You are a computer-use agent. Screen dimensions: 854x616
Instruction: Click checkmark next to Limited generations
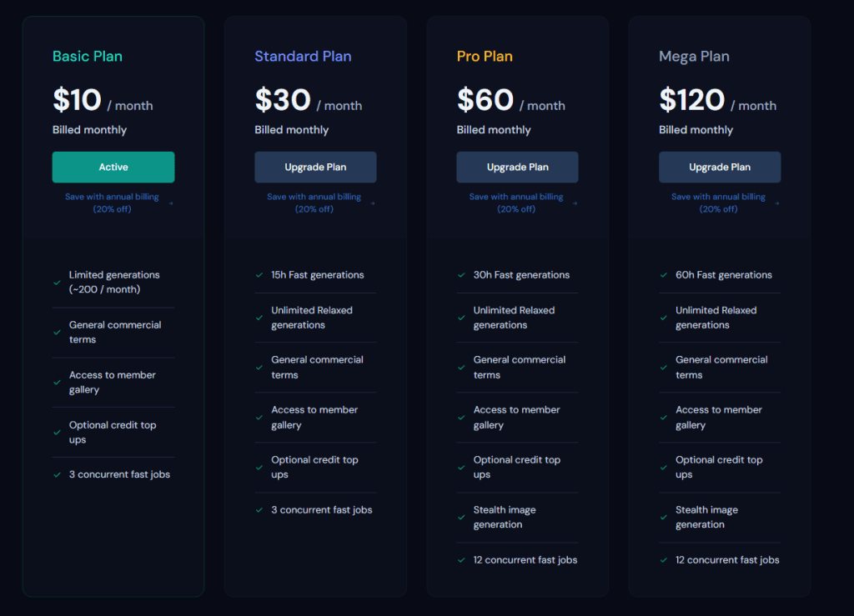click(x=58, y=283)
